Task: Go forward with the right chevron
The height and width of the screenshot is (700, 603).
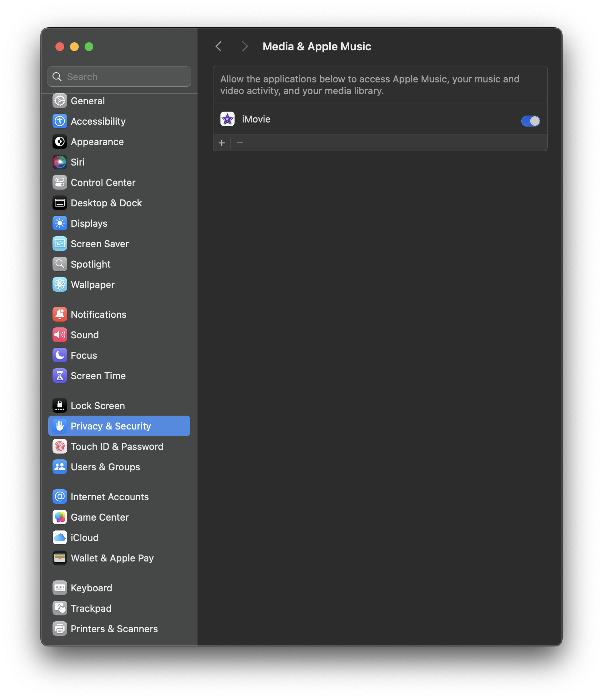Action: (245, 46)
